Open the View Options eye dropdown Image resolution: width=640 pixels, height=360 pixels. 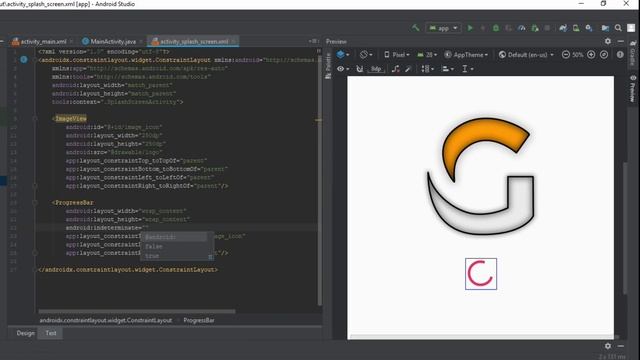pyautogui.click(x=342, y=69)
